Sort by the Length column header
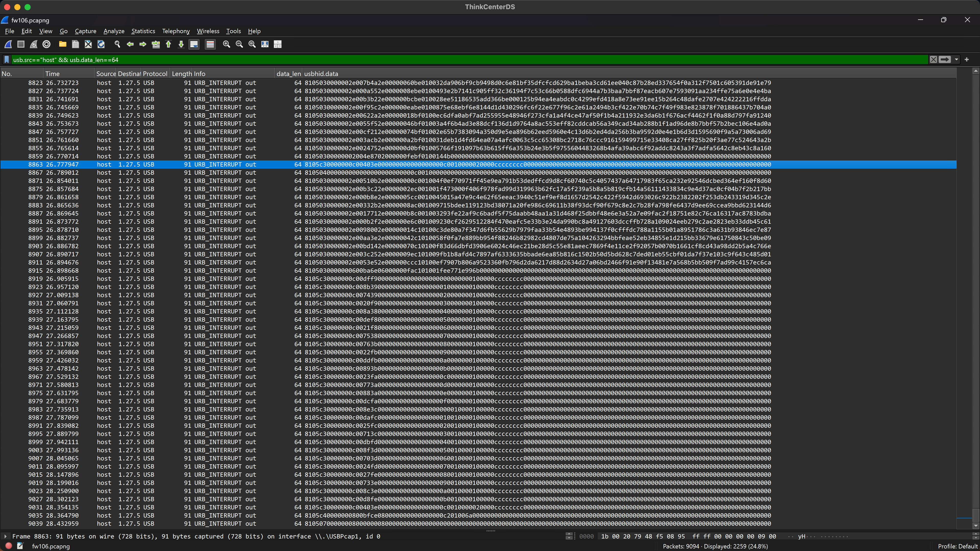980x551 pixels. coord(181,74)
